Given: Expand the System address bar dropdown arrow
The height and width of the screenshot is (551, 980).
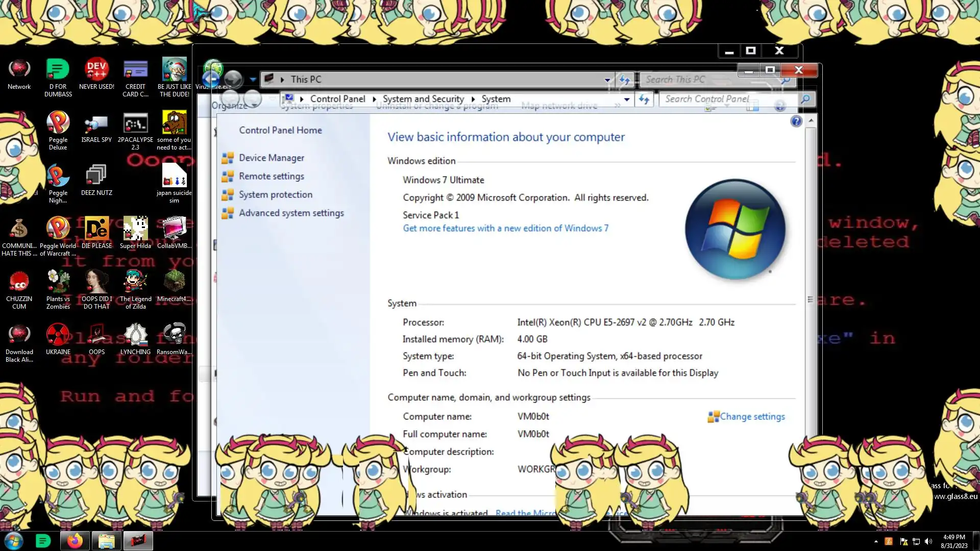Looking at the screenshot, I should pos(627,99).
